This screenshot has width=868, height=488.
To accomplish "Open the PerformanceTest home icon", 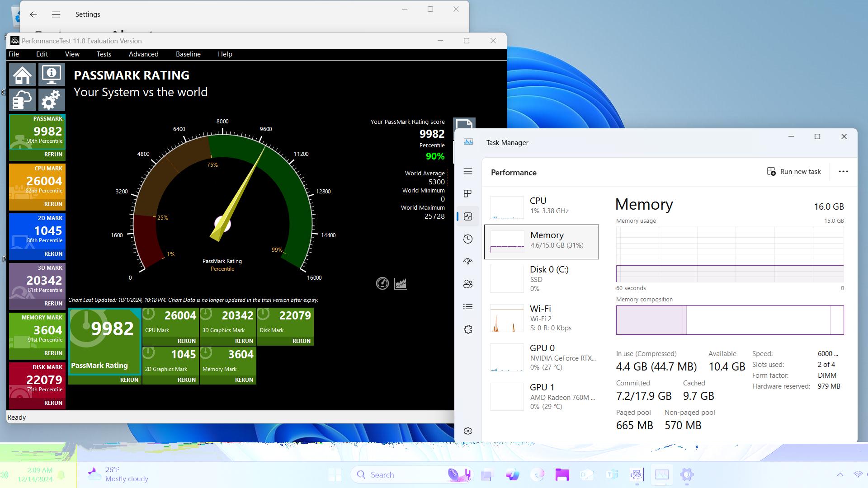I will [22, 75].
